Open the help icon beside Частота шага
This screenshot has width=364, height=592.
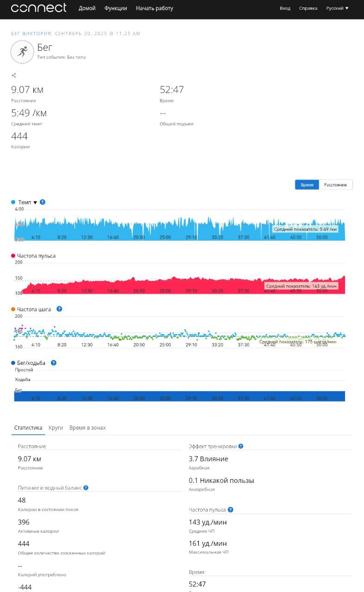[59, 309]
